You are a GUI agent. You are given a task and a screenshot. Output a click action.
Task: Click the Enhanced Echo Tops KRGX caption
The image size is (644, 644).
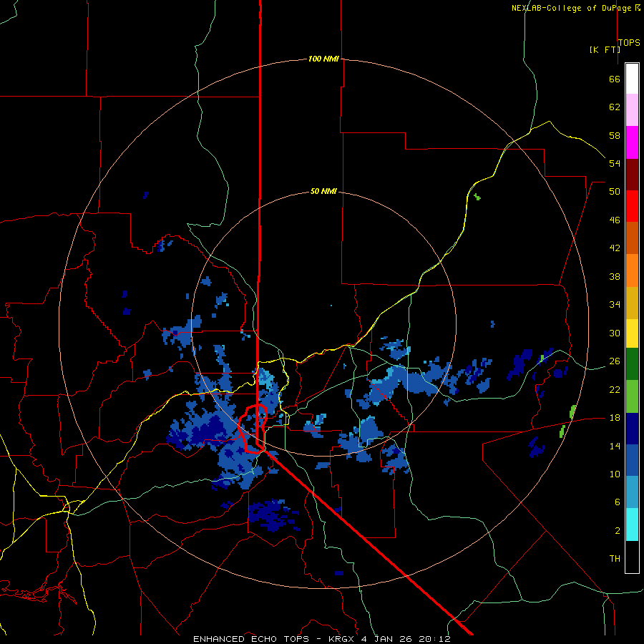(322, 639)
